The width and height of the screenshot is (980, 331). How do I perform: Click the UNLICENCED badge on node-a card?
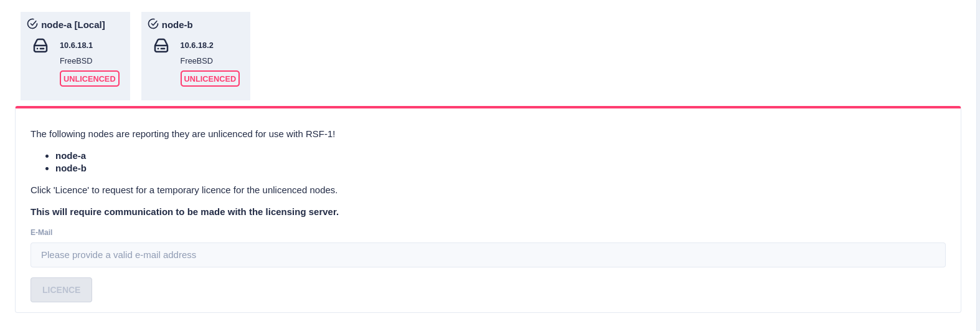[90, 79]
